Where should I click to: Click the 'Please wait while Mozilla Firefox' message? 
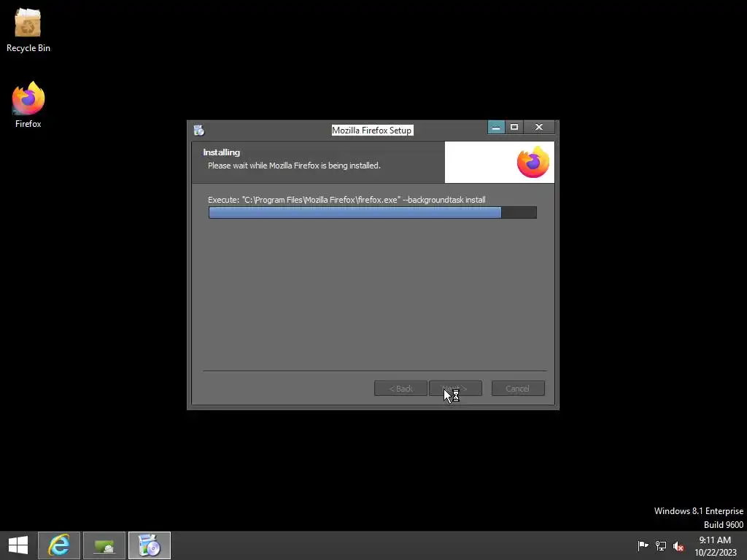click(294, 166)
